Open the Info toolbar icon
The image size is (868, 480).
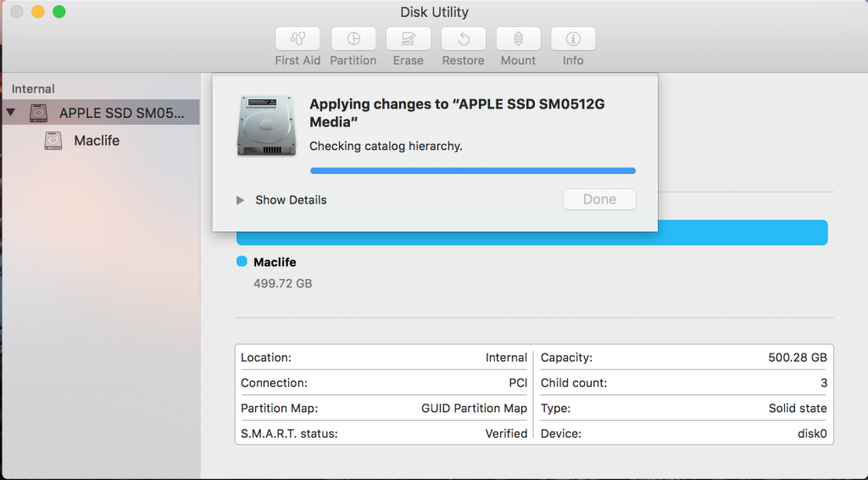pyautogui.click(x=573, y=39)
